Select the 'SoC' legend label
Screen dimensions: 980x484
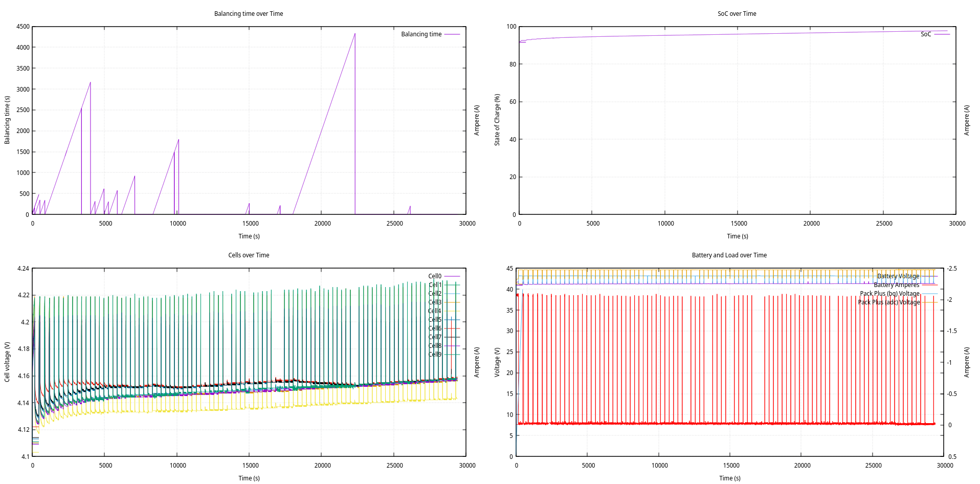[926, 34]
